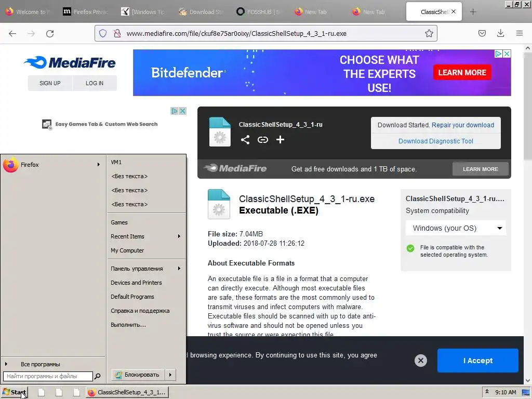Click the Firefox icon in Start menu
The width and height of the screenshot is (532, 399).
[10, 165]
